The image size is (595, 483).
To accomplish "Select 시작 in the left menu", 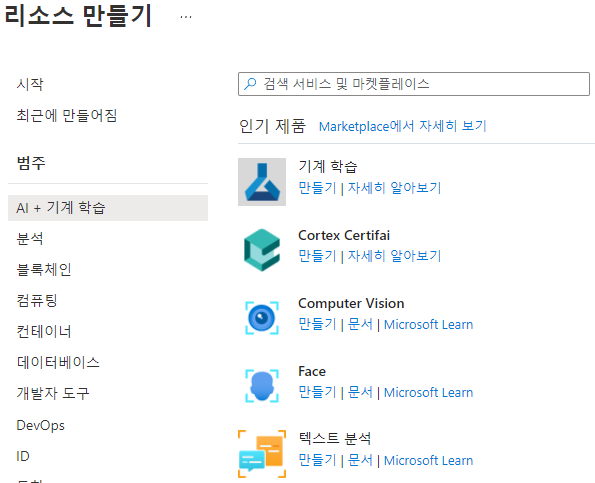I will 30,84.
